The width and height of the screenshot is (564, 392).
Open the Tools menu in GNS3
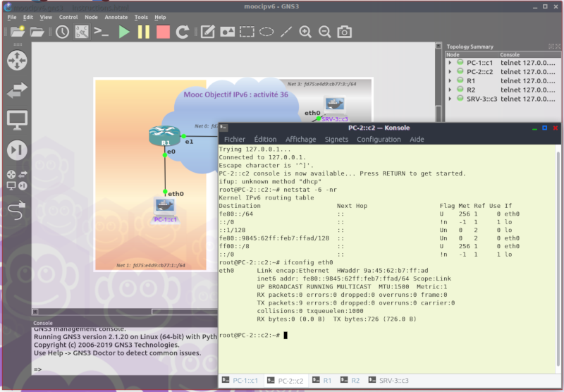[x=141, y=17]
